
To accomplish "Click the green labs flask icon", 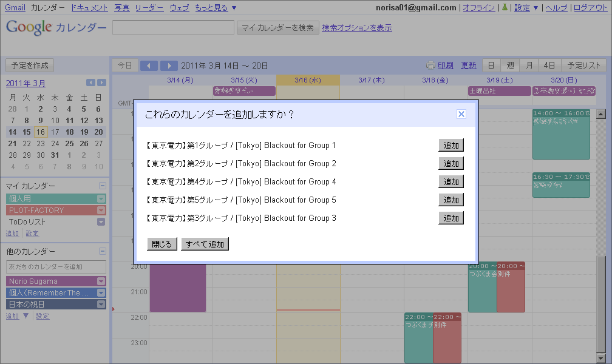I will point(505,7).
